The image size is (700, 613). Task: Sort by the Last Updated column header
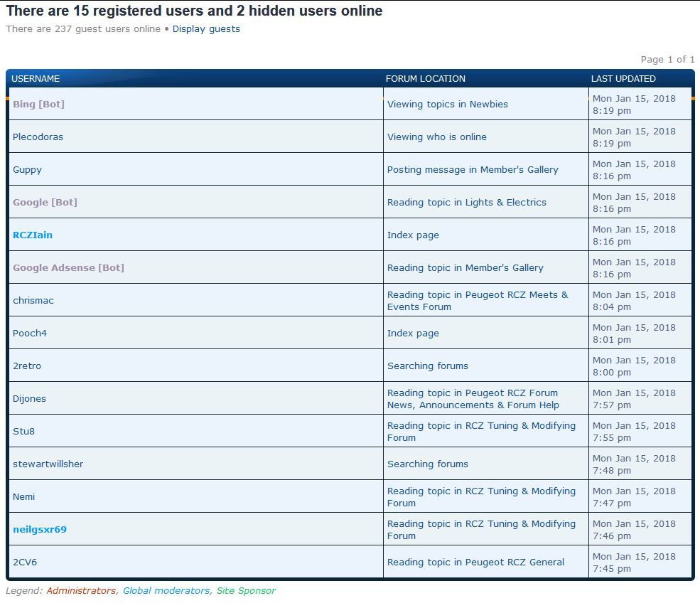pos(623,79)
